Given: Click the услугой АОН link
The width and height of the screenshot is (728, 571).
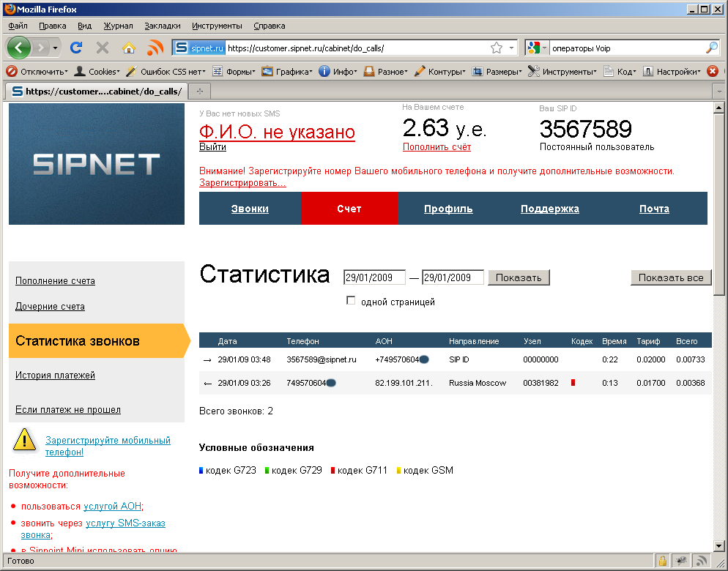Looking at the screenshot, I should tap(112, 506).
